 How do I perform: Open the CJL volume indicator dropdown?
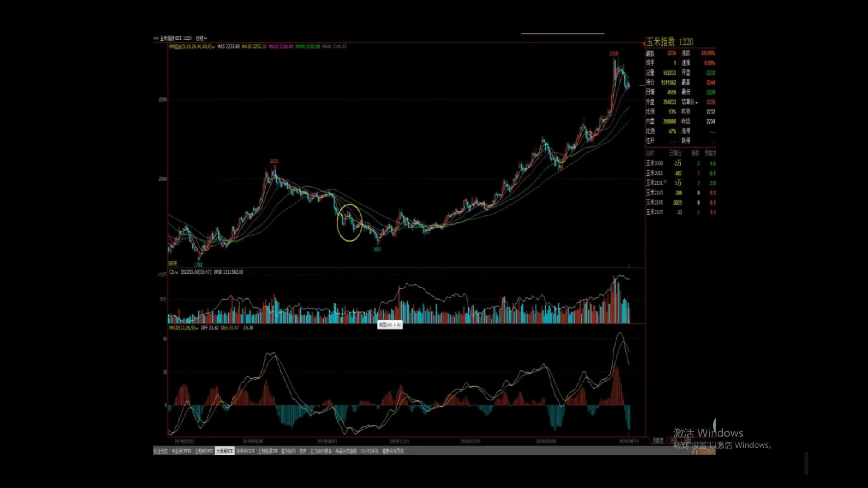coord(174,272)
